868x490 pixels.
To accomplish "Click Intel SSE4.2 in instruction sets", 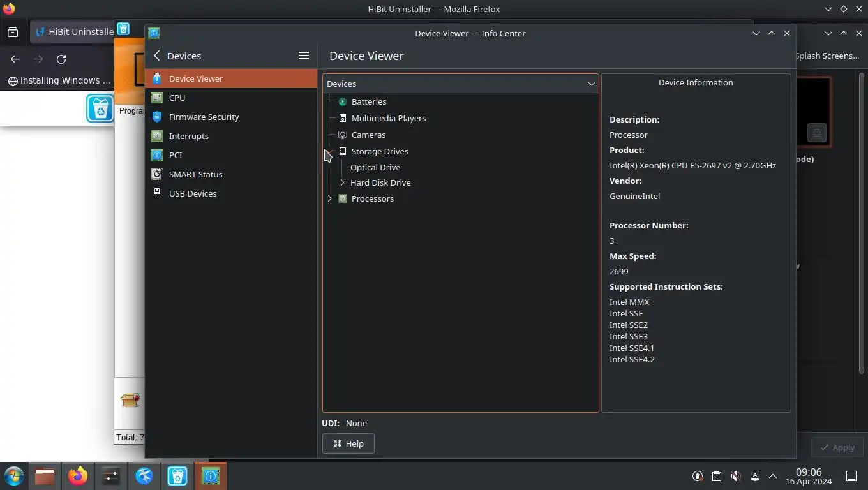I will click(632, 359).
